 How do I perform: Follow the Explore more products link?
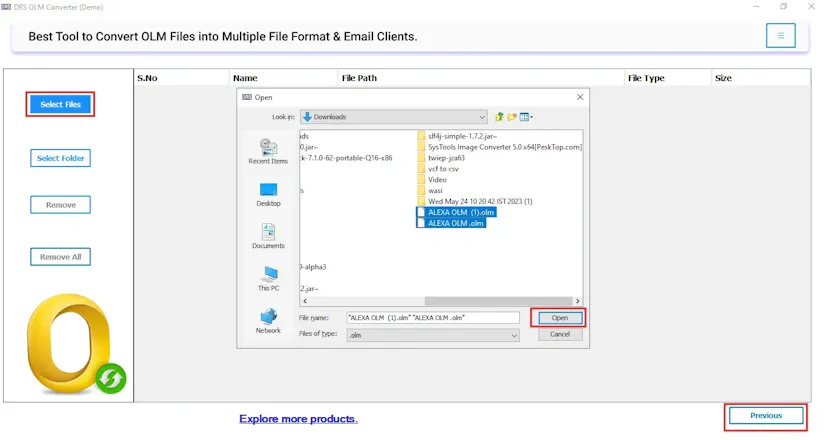click(298, 418)
